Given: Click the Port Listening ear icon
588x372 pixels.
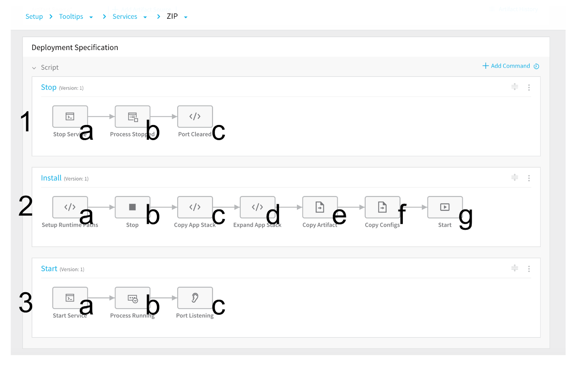Looking at the screenshot, I should coord(195,298).
